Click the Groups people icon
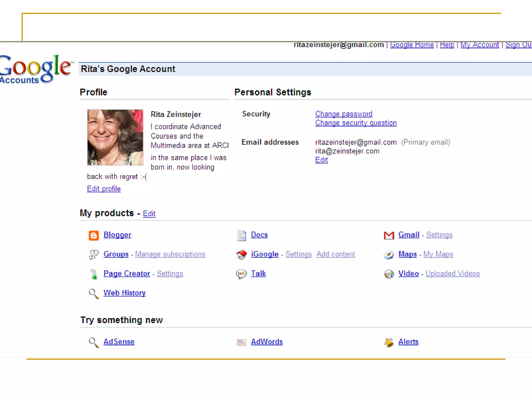This screenshot has height=399, width=532. (x=94, y=255)
